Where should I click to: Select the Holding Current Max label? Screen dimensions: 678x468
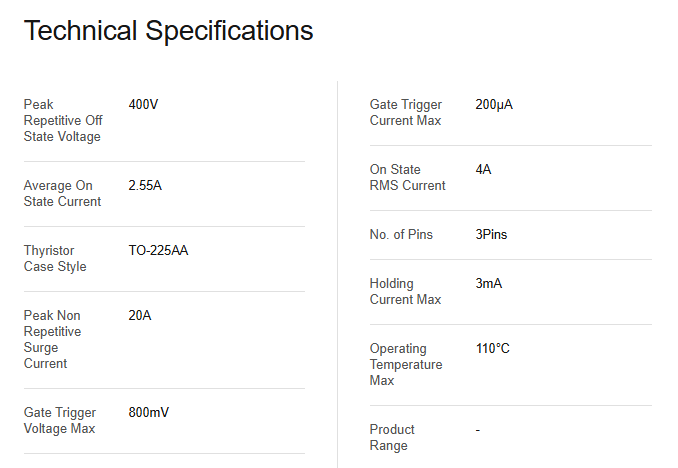tap(405, 291)
